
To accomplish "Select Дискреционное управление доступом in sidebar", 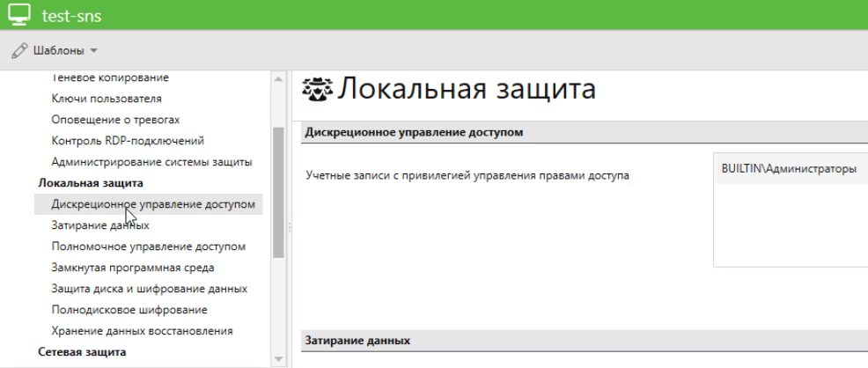I will coord(153,204).
